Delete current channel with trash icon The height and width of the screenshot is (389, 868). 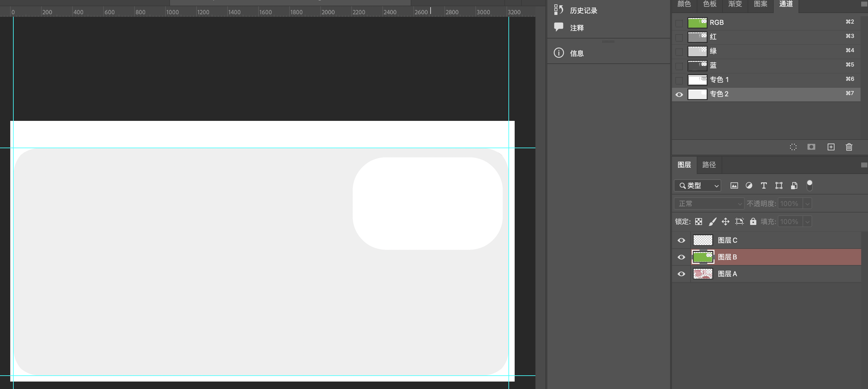[x=849, y=147]
